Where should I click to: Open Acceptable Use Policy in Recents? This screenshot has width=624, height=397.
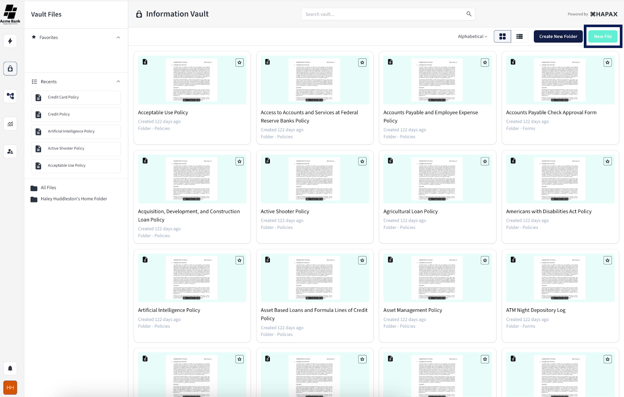coord(76,166)
